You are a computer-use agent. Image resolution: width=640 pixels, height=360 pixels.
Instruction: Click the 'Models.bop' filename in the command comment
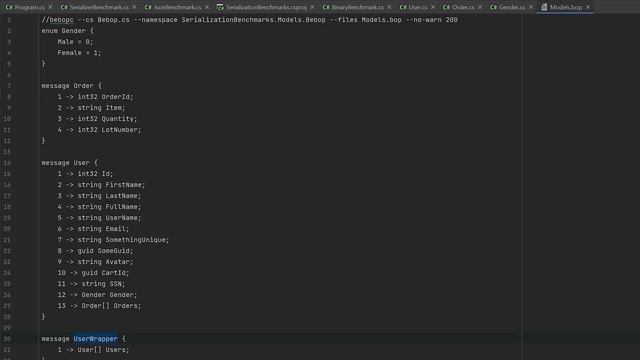(x=381, y=20)
